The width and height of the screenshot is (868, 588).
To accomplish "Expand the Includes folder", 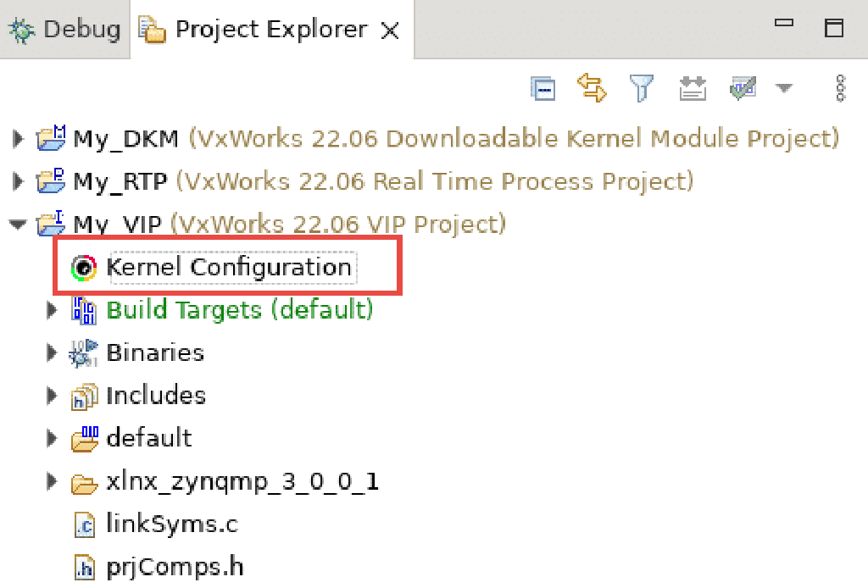I will pos(51,396).
